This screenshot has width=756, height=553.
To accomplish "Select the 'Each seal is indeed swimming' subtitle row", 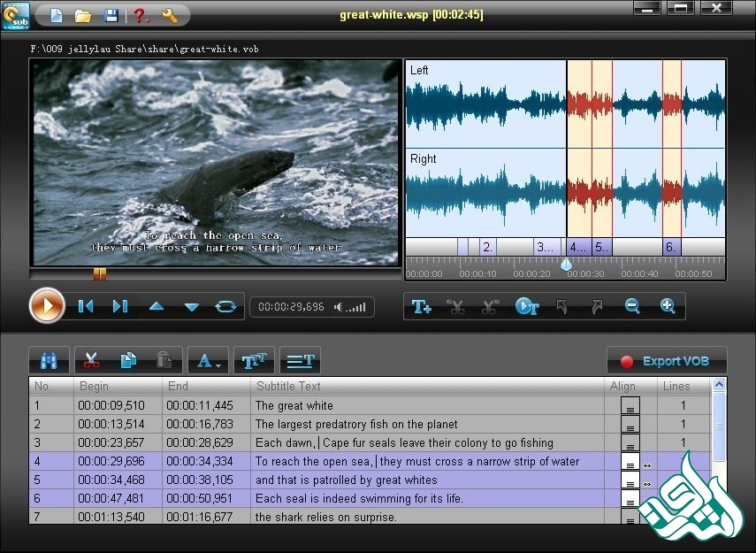I will coord(358,498).
